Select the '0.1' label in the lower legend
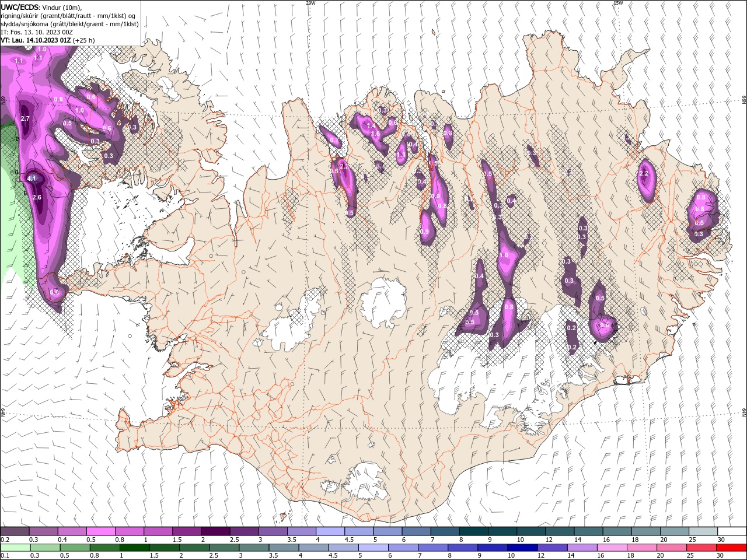Screen dimensions: 747x560 coord(5,556)
